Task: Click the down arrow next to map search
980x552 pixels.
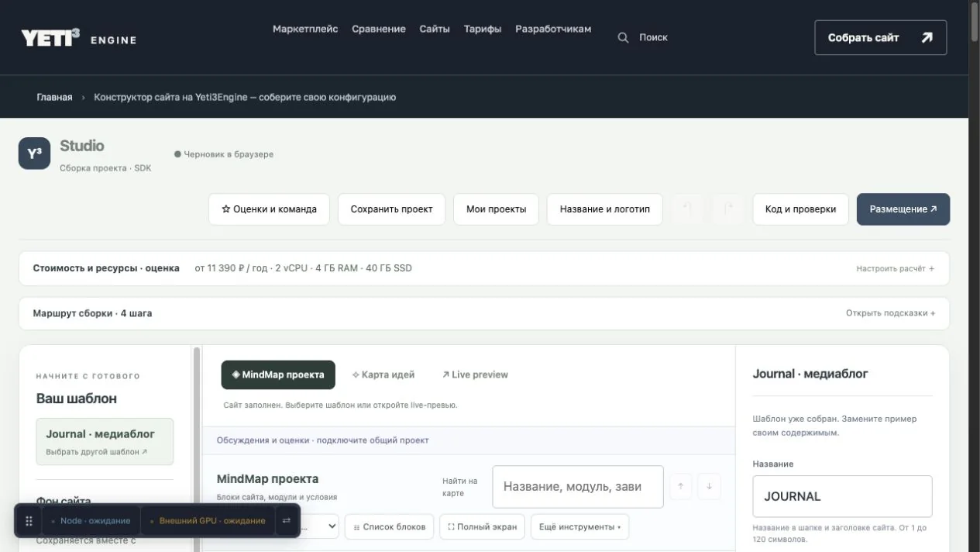Action: point(709,486)
